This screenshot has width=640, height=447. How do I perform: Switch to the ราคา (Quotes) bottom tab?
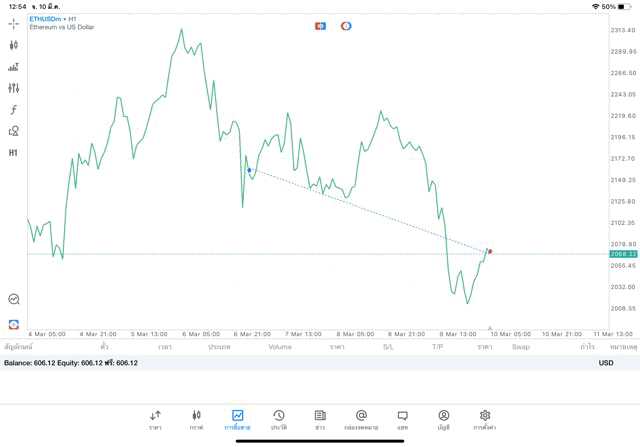pyautogui.click(x=155, y=419)
